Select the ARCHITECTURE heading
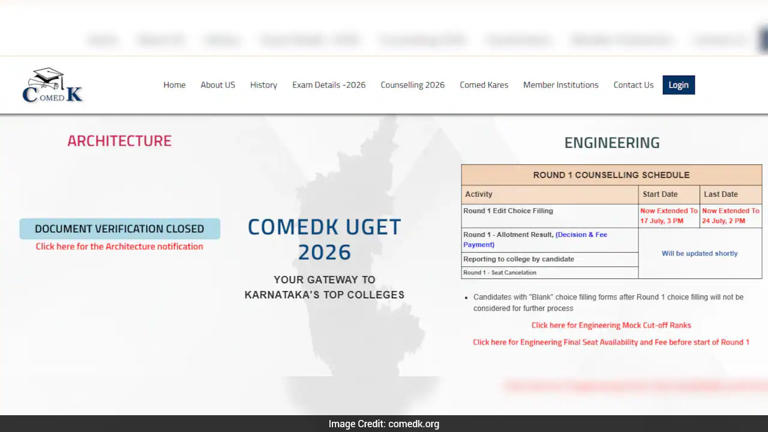This screenshot has height=432, width=768. pyautogui.click(x=120, y=141)
